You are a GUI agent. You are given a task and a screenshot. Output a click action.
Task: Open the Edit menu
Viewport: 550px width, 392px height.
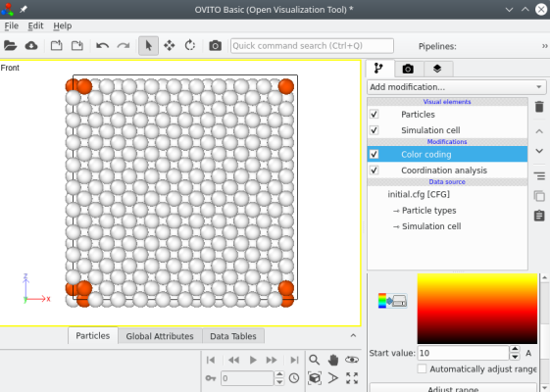[x=35, y=25]
